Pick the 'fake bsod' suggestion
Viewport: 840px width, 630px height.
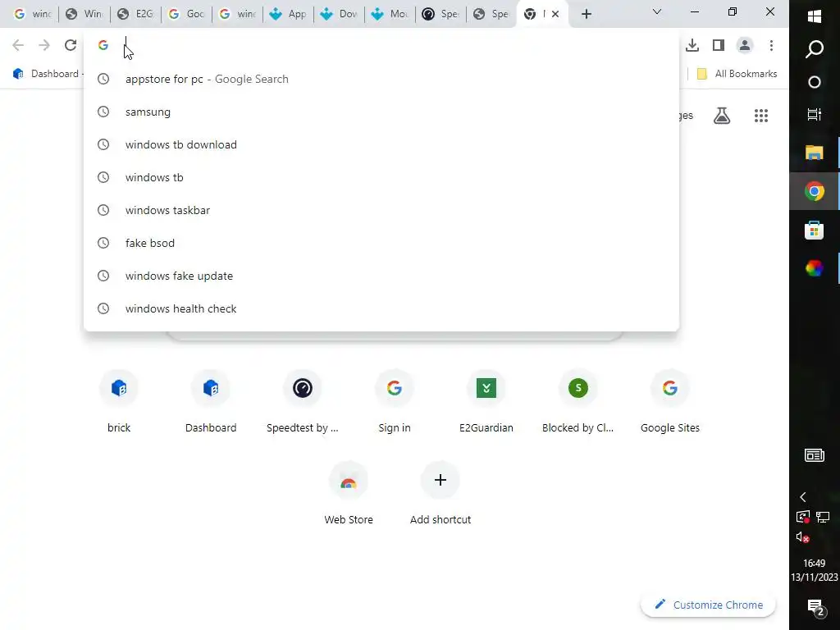click(x=381, y=243)
